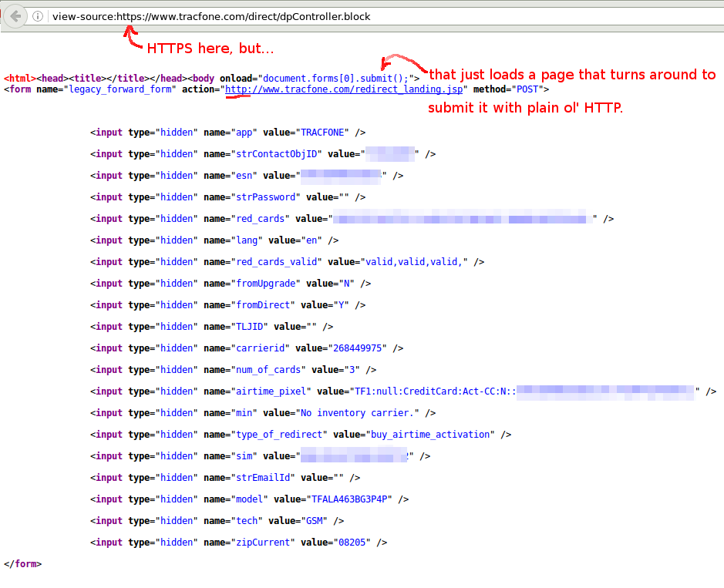The width and height of the screenshot is (724, 588).
Task: Click the browser back arrow button
Action: coord(15,17)
